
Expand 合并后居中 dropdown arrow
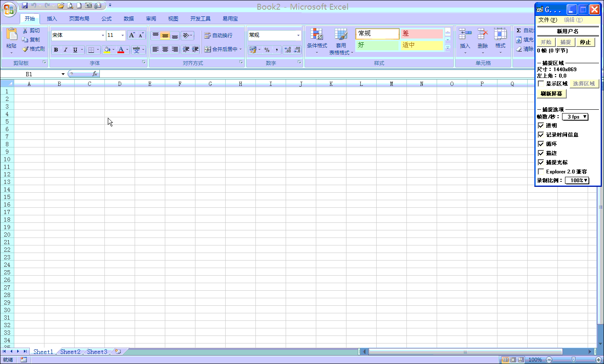click(241, 49)
